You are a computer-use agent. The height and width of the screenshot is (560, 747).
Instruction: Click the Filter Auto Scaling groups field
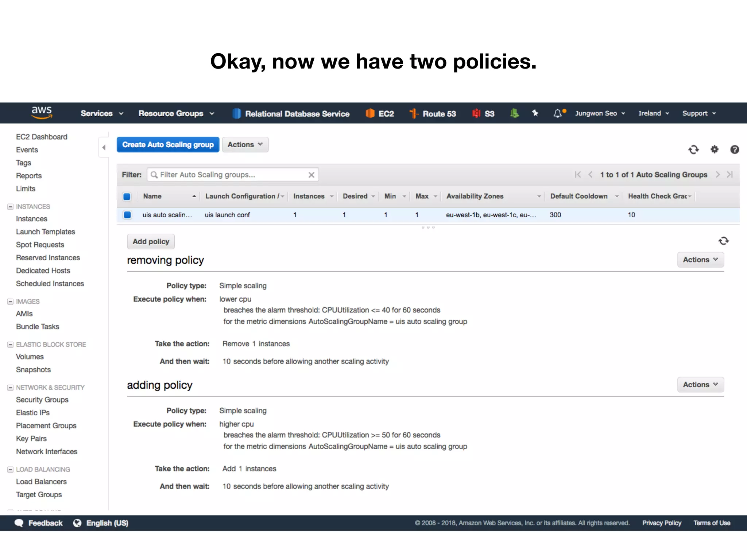[x=233, y=175]
